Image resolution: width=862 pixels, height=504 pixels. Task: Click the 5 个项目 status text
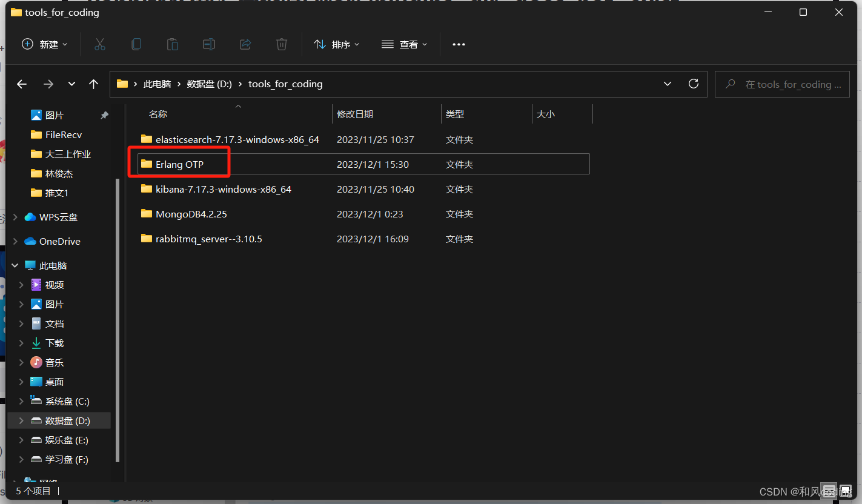[x=33, y=491]
